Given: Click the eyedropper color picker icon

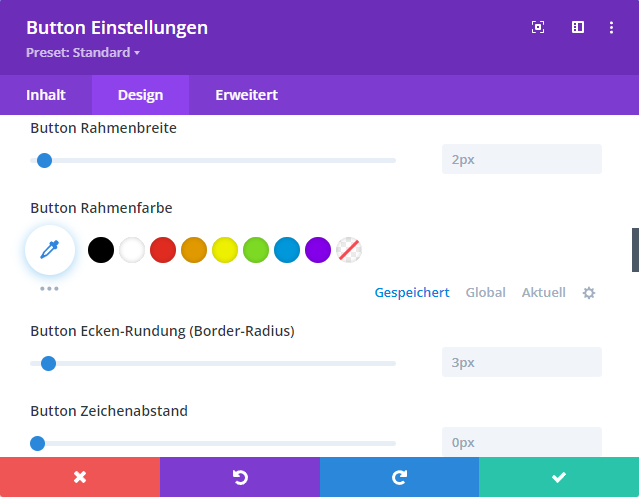Looking at the screenshot, I should 50,250.
